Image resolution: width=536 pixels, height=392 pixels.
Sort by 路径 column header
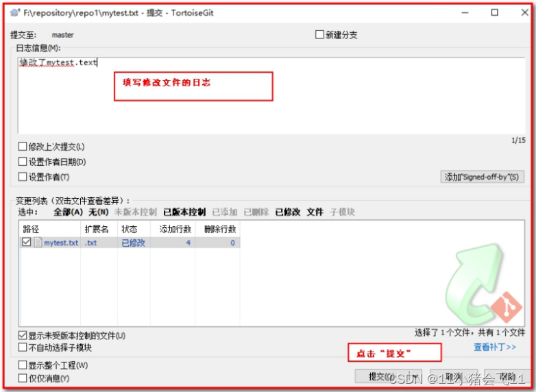(x=50, y=229)
